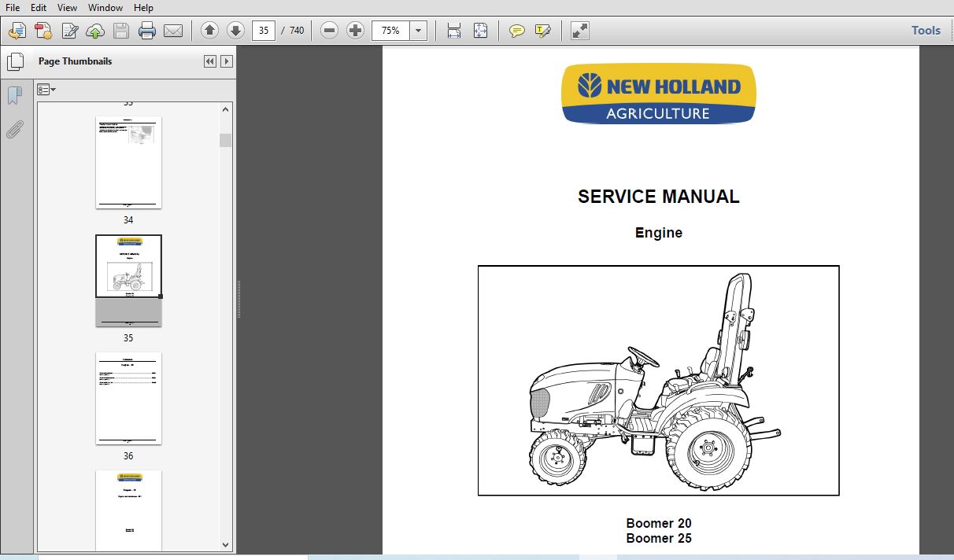Select page 35 thumbnail
This screenshot has height=560, width=954.
point(128,281)
